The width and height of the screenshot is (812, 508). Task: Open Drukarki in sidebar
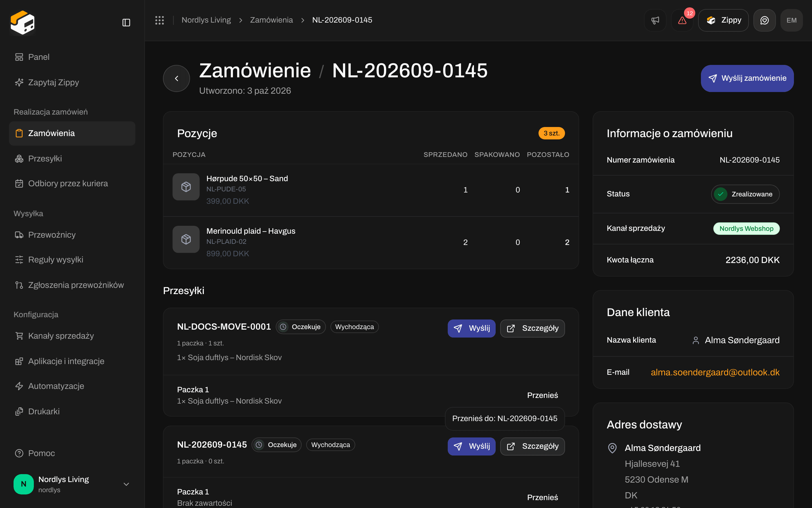click(x=72, y=411)
